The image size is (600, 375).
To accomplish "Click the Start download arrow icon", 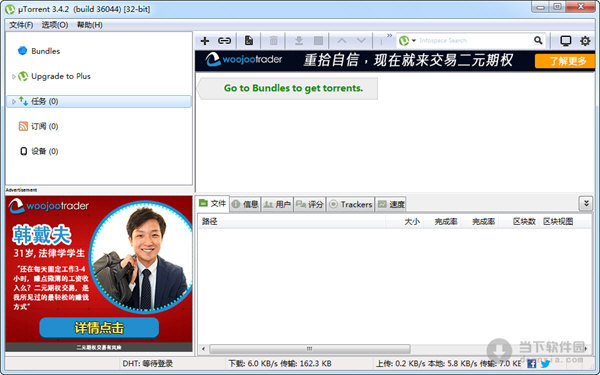I will 299,41.
